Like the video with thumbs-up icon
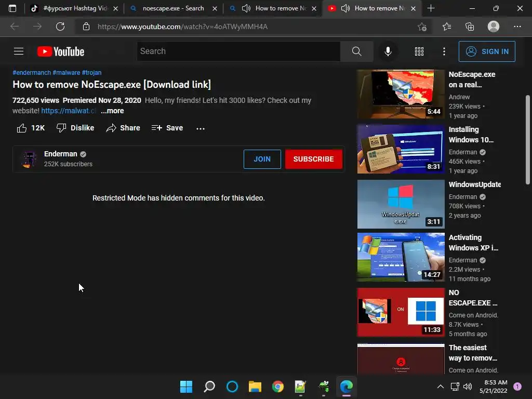Screen dimensions: 532x399 [x=22, y=128]
